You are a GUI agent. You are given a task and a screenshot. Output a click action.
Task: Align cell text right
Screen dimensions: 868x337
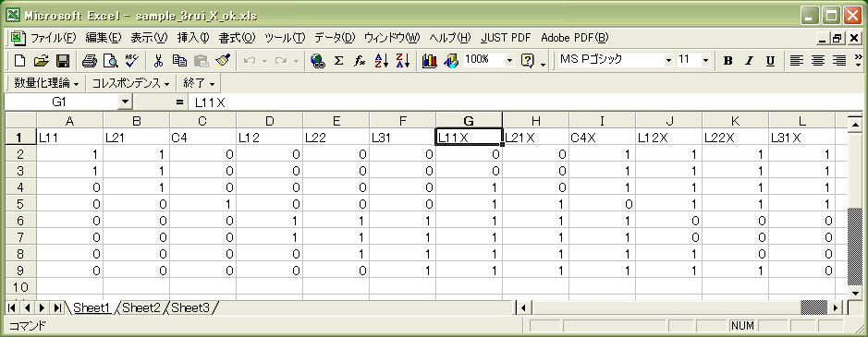pos(839,61)
